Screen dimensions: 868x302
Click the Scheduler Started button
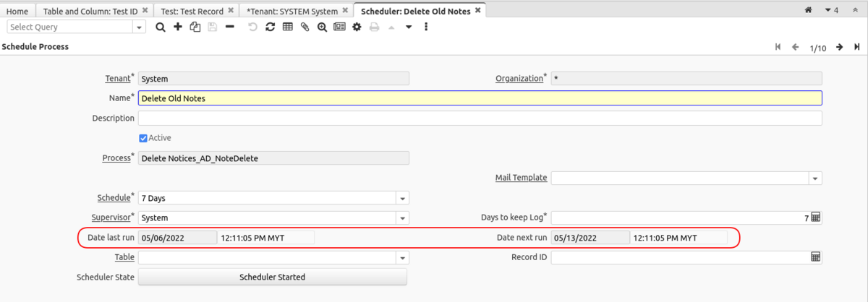(x=272, y=277)
